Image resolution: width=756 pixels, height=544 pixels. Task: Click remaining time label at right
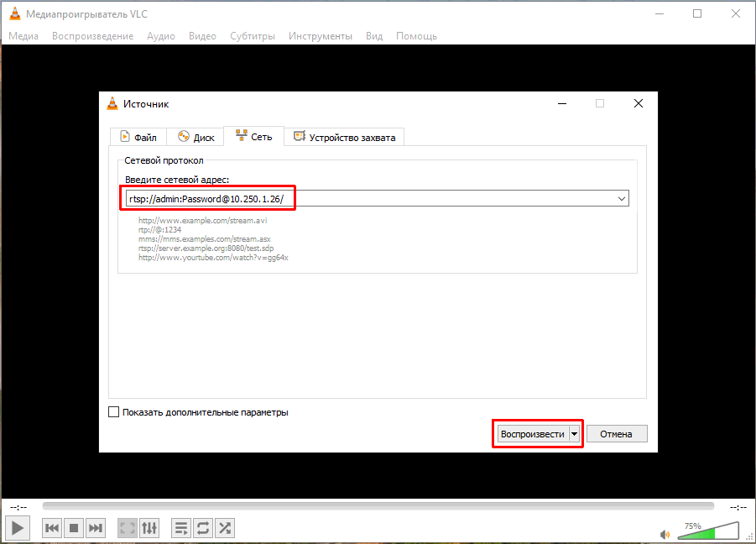(738, 507)
